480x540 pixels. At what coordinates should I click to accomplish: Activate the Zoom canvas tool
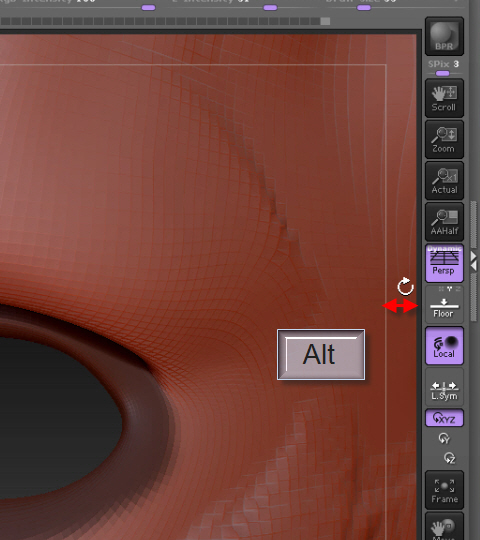tap(444, 139)
